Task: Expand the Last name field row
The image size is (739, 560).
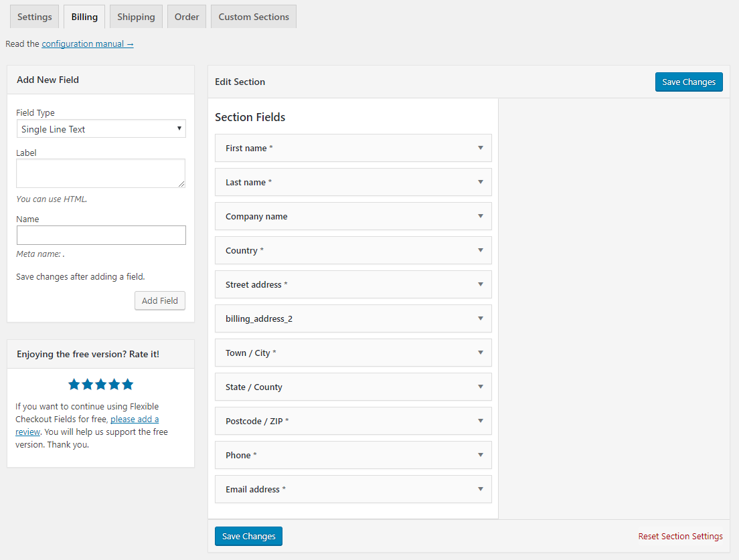Action: click(353, 182)
